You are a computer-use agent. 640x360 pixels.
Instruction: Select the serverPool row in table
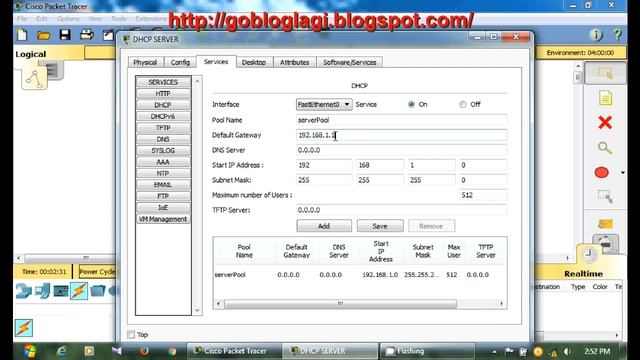[x=360, y=275]
